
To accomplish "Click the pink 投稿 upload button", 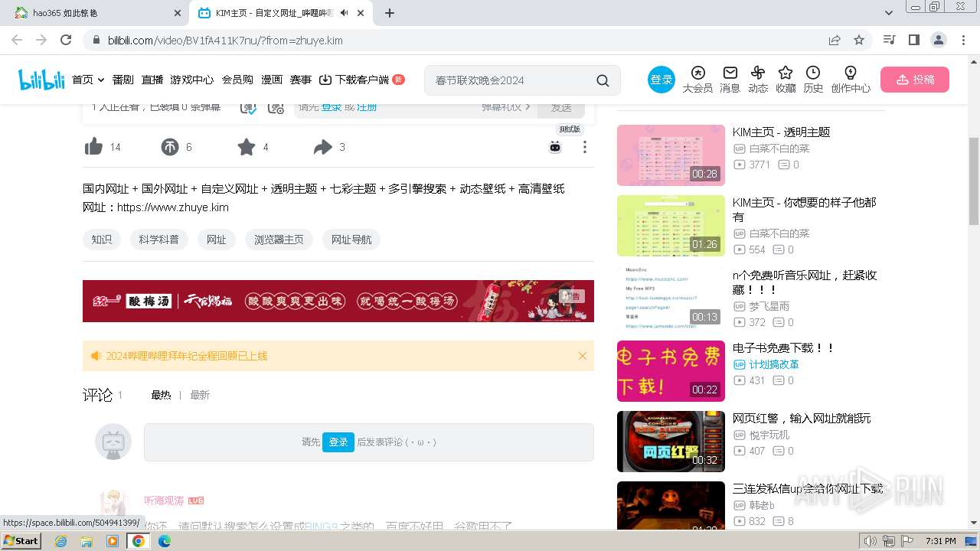I will click(915, 80).
